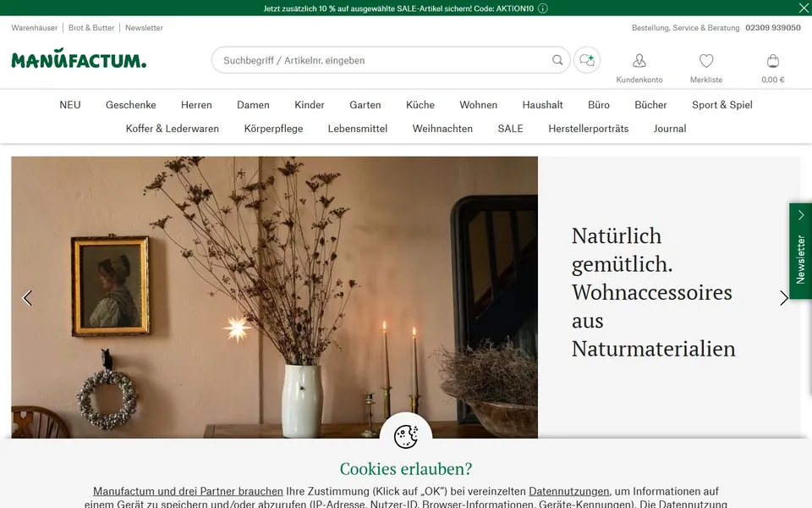
Task: Open the Journal menu
Action: pyautogui.click(x=670, y=129)
